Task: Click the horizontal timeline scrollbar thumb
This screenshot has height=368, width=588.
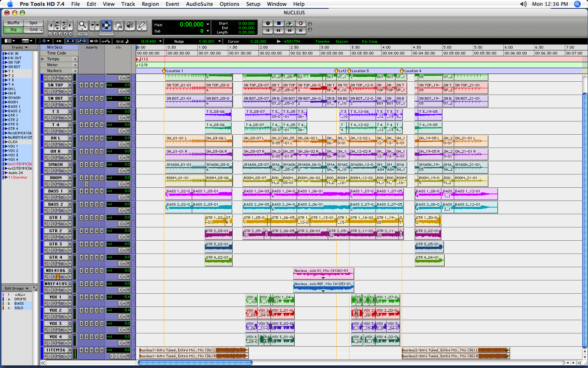Action: [x=195, y=362]
